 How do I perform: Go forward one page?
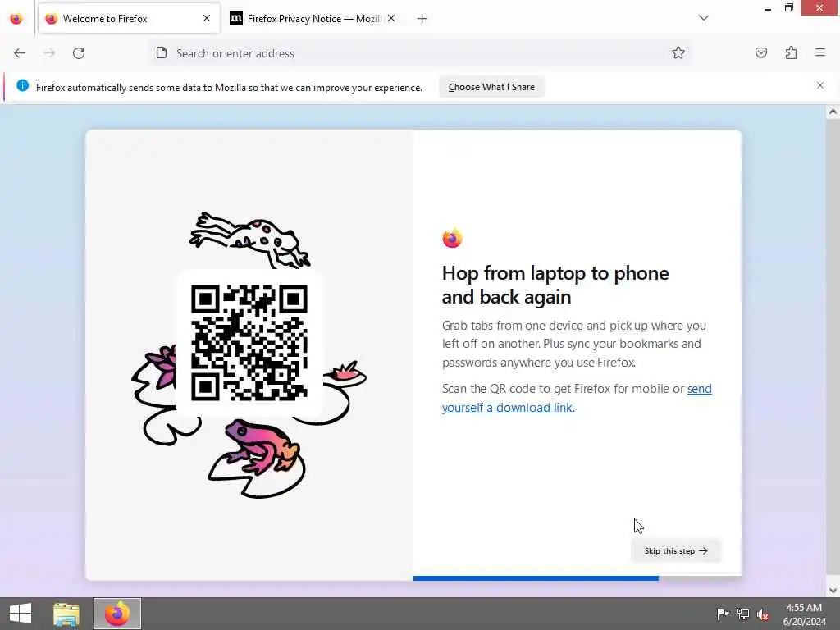coord(49,53)
